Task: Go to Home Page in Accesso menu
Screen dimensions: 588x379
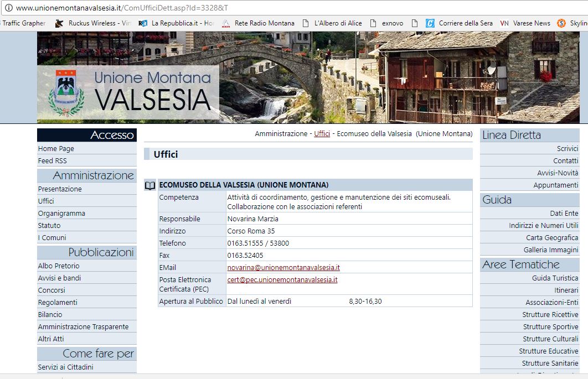Action: [56, 148]
